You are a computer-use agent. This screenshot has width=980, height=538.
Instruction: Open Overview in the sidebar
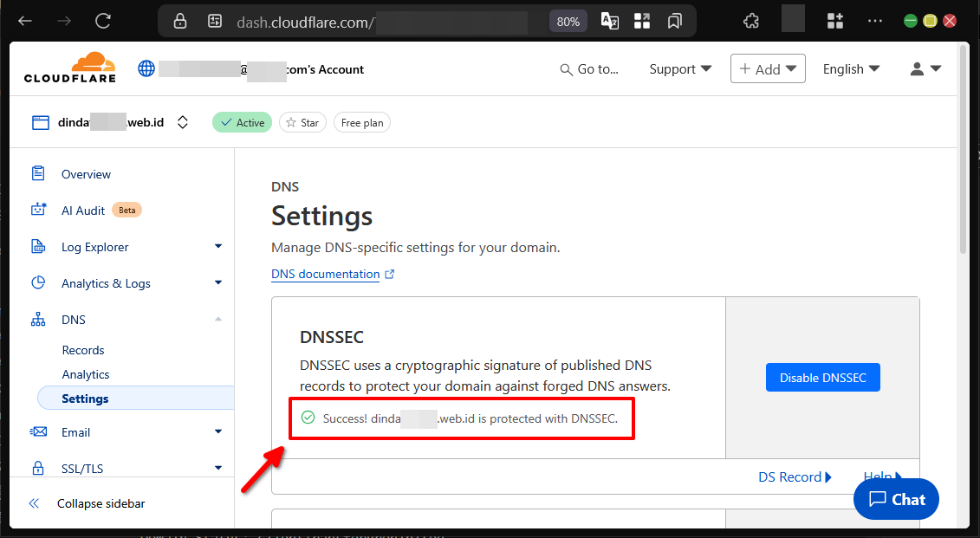click(x=86, y=174)
